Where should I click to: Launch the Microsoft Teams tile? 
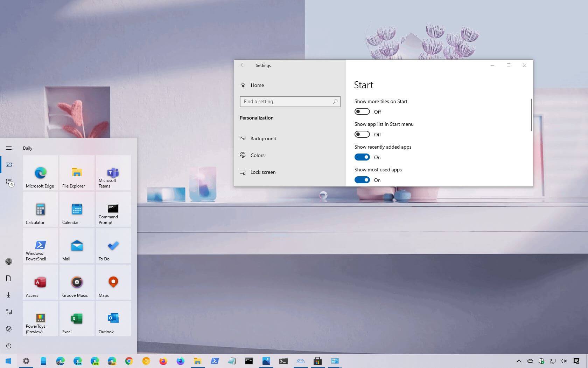(x=113, y=173)
